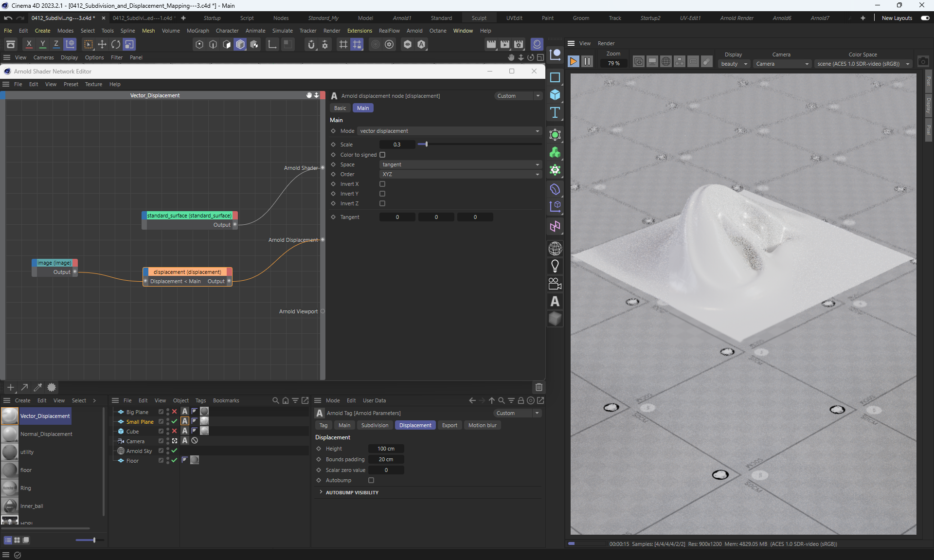934x560 pixels.
Task: Pause the Arnold IPR render
Action: (587, 62)
